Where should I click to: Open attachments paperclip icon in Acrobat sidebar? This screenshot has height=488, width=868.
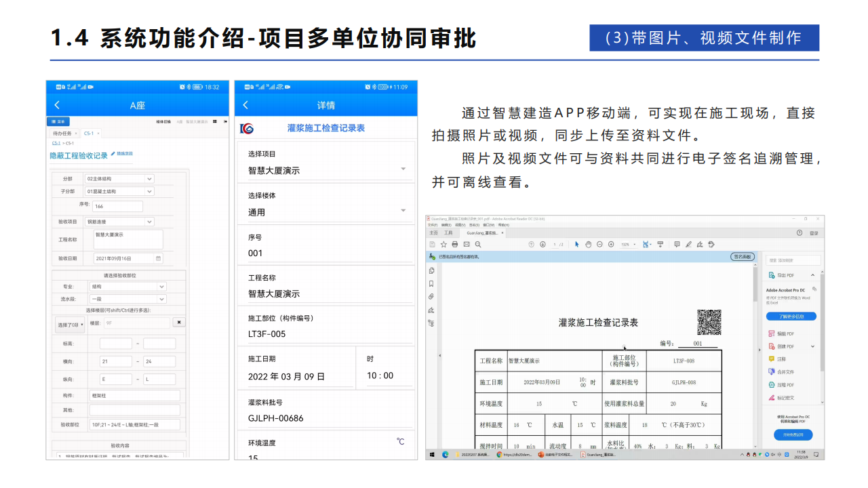(x=431, y=297)
